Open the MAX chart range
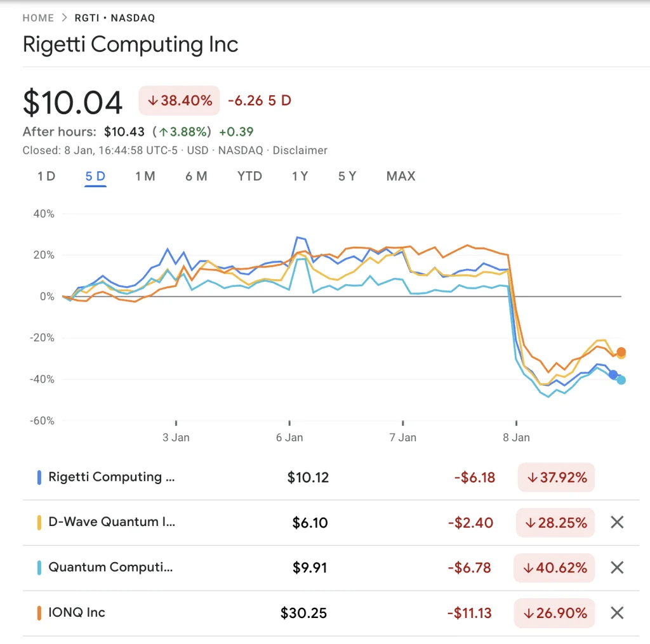The image size is (650, 644). tap(401, 176)
